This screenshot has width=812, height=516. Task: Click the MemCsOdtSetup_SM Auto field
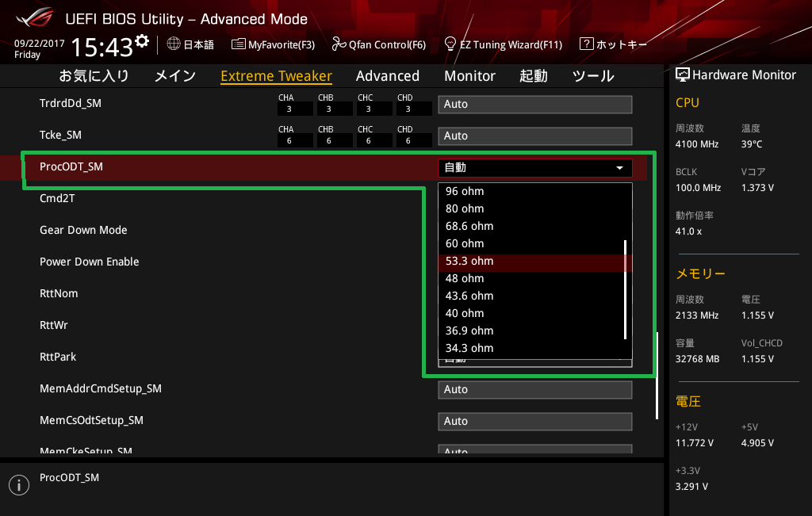(x=535, y=422)
